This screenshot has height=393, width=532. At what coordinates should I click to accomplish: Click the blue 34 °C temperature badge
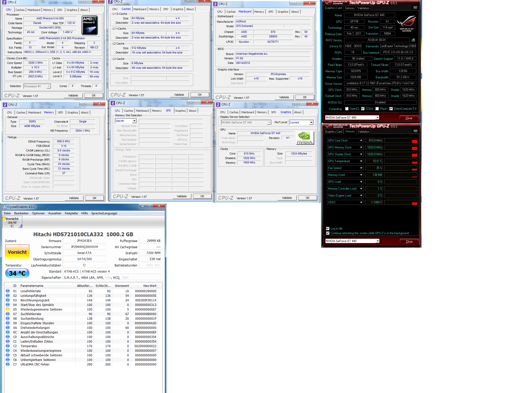tap(17, 273)
